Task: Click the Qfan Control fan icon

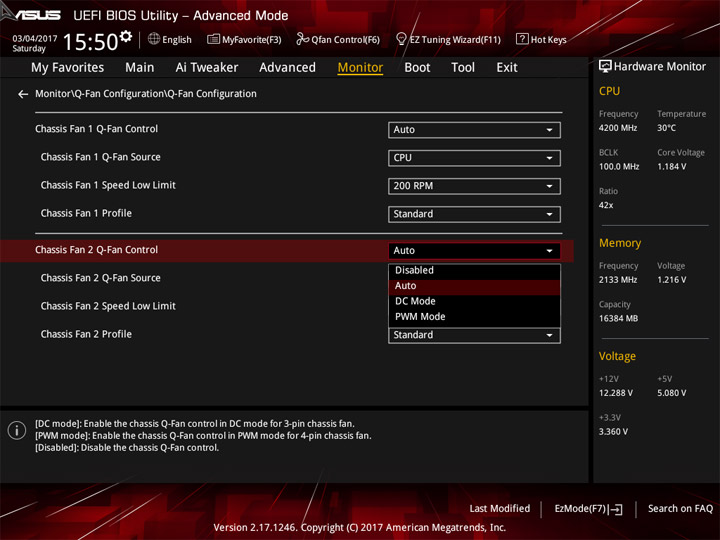Action: pos(302,39)
